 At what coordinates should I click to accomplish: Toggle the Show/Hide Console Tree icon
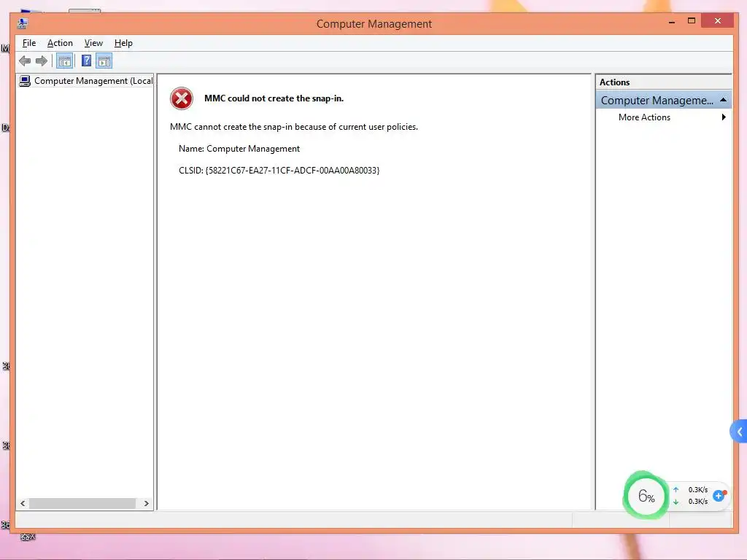(x=64, y=61)
